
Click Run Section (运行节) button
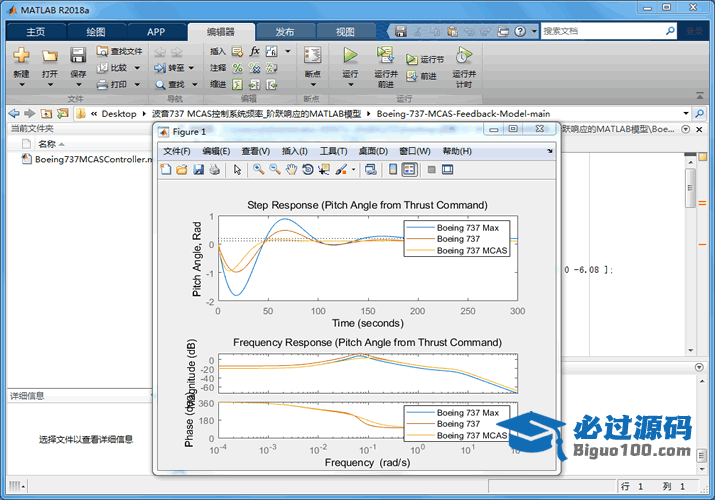point(425,59)
